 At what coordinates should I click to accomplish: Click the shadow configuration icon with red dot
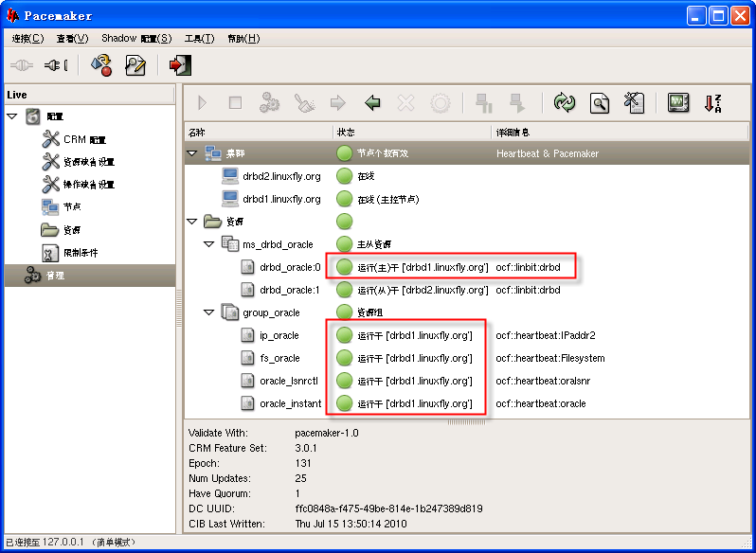(101, 65)
